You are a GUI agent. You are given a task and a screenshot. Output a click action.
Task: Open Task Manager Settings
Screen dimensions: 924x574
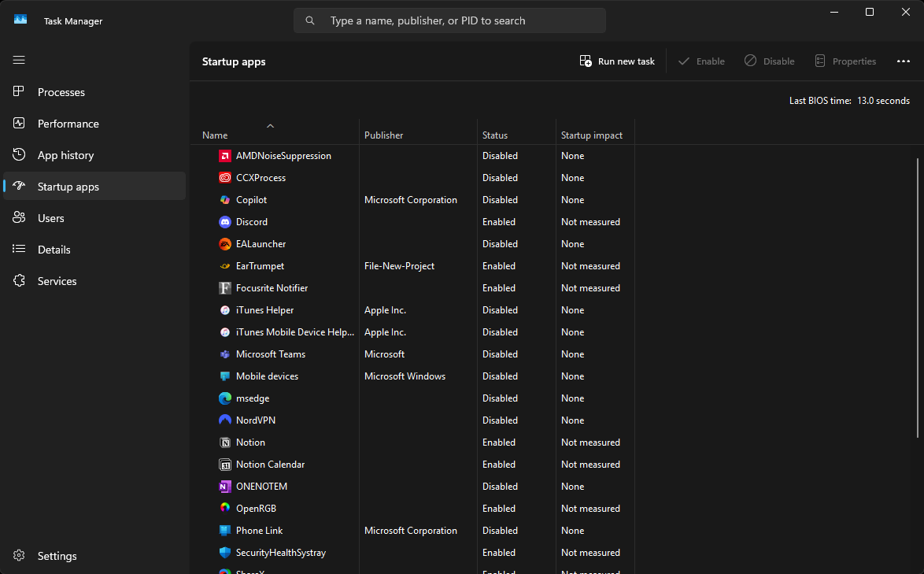[x=94, y=556]
